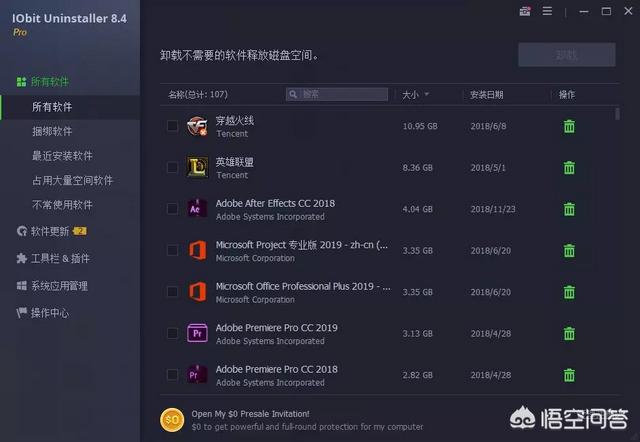Click the greyed 卸载 button at top right
The image size is (640, 442).
pos(567,55)
